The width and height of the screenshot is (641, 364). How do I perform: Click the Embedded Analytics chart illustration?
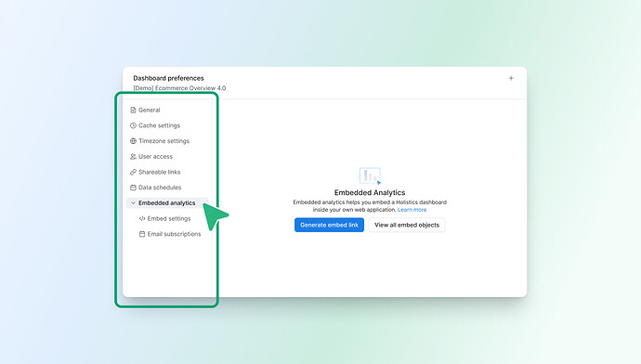pyautogui.click(x=370, y=176)
